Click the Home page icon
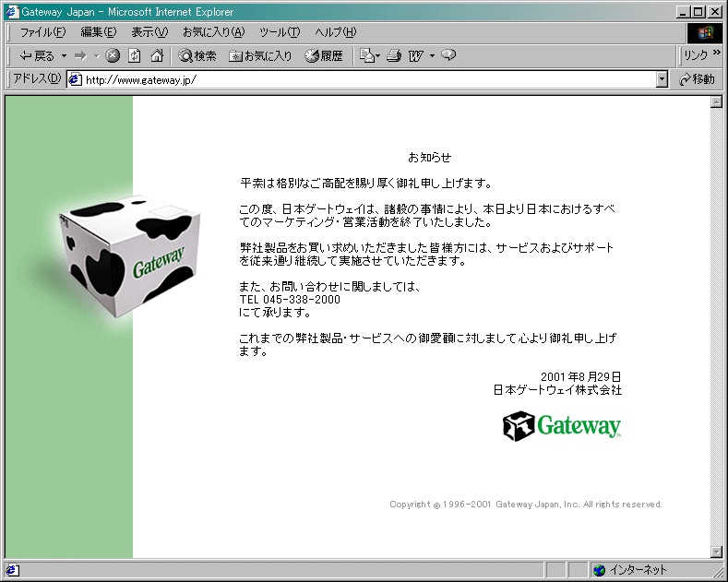The image size is (728, 582). (157, 55)
